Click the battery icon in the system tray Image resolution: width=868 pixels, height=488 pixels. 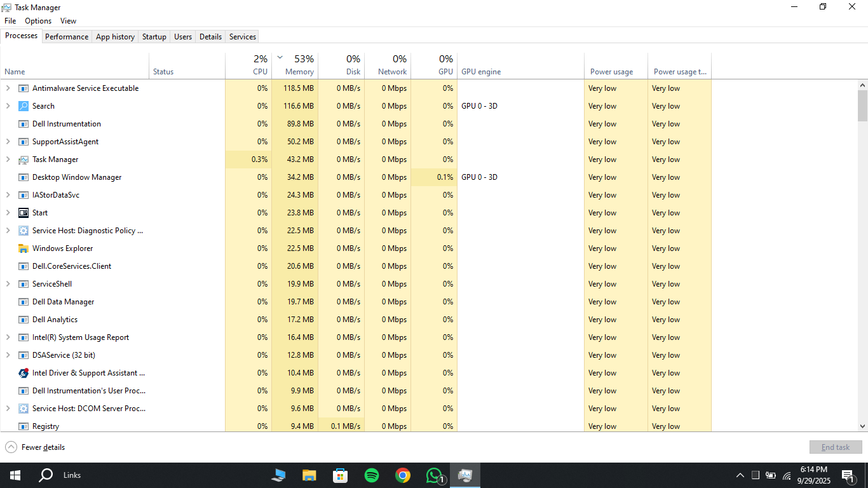pos(771,475)
